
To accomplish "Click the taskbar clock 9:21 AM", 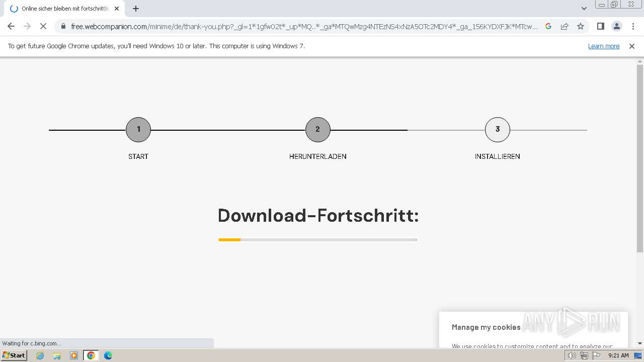I will click(618, 355).
